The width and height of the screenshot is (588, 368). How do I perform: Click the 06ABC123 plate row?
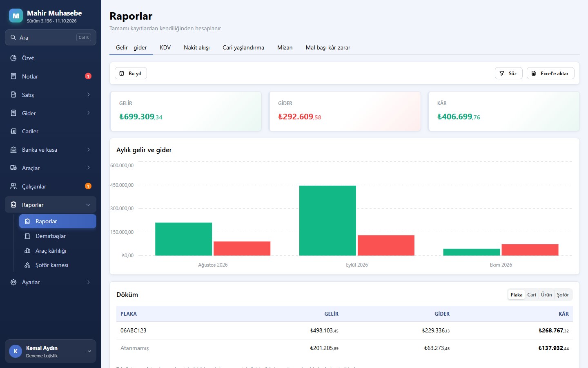pos(345,330)
